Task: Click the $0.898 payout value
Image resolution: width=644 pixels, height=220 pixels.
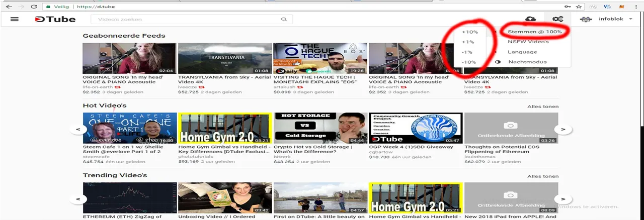Action: pyautogui.click(x=282, y=92)
